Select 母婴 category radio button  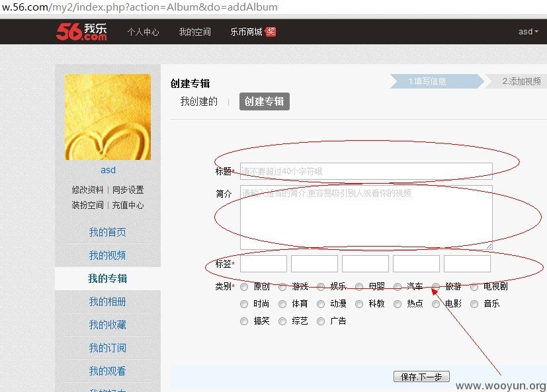coord(359,287)
